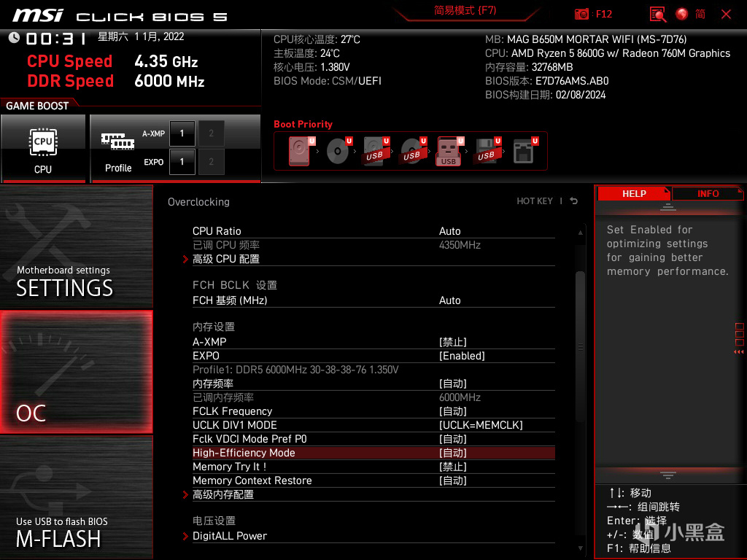The height and width of the screenshot is (560, 747).
Task: Select the High-Efficiency Mode row
Action: click(373, 453)
